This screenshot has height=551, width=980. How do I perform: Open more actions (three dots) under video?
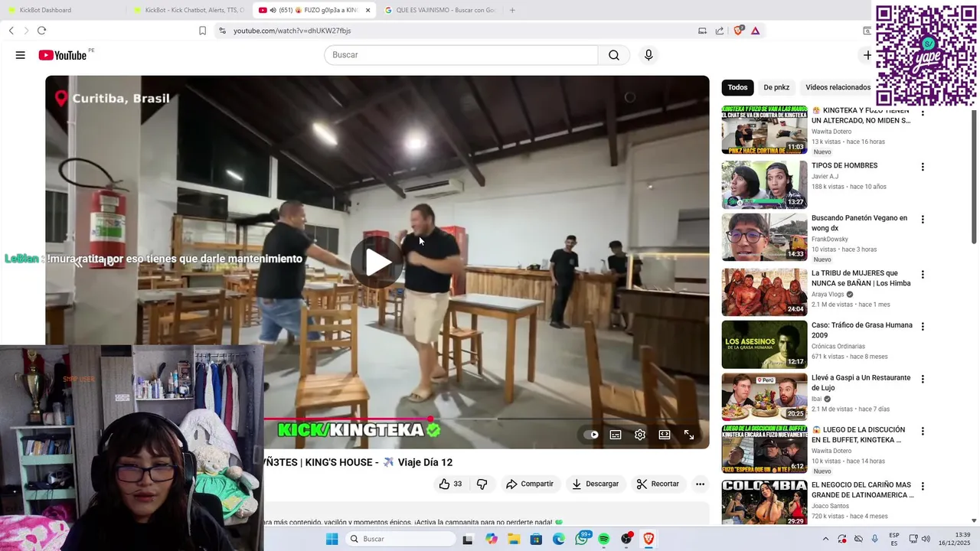[700, 484]
